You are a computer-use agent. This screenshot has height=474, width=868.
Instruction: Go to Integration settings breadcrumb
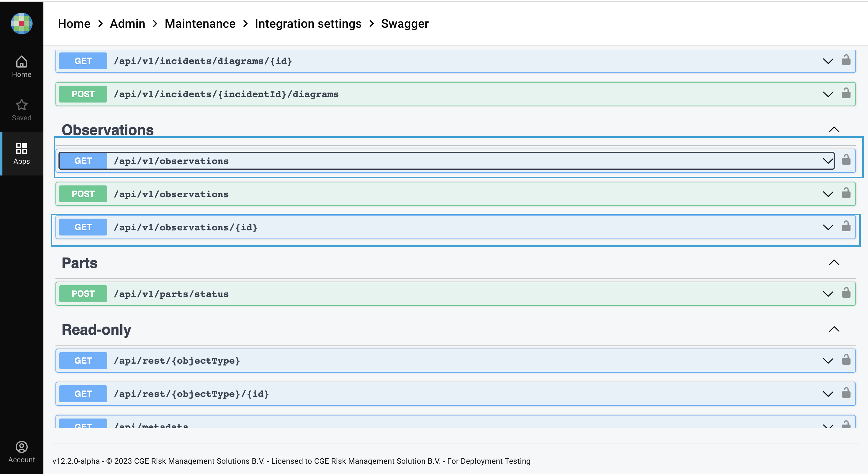(x=308, y=24)
